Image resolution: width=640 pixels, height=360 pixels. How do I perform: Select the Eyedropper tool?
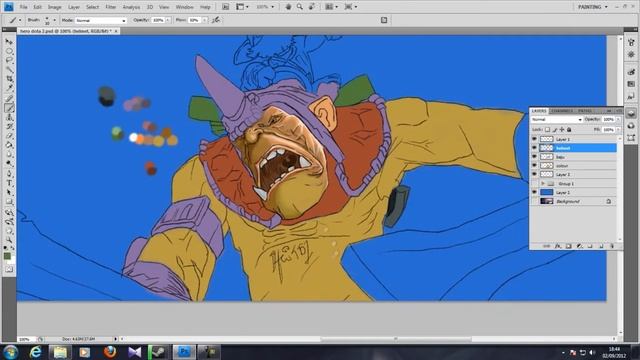click(x=9, y=88)
